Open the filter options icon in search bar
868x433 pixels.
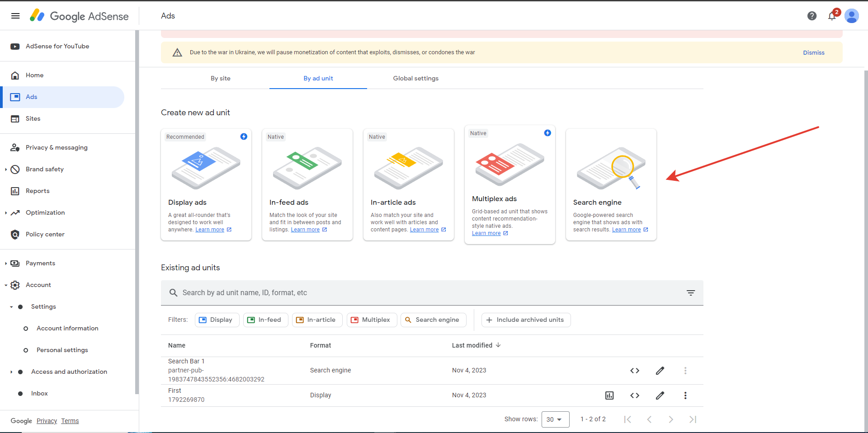(x=691, y=293)
